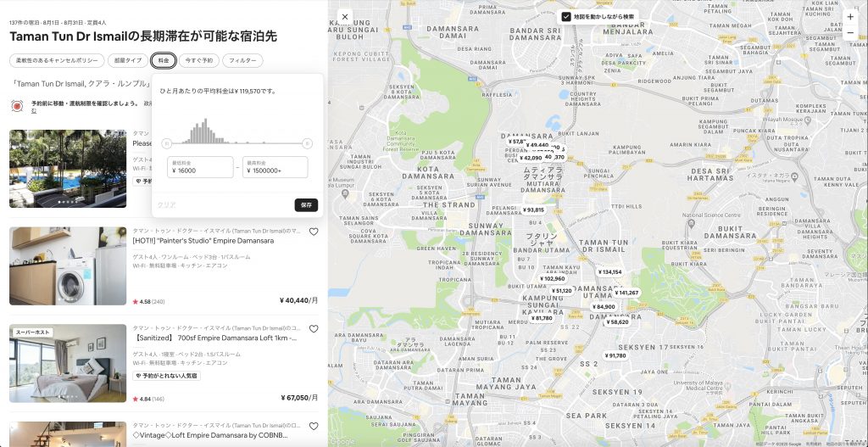Zoom in on the map
Viewport: 868px width, 447px height.
tap(850, 17)
